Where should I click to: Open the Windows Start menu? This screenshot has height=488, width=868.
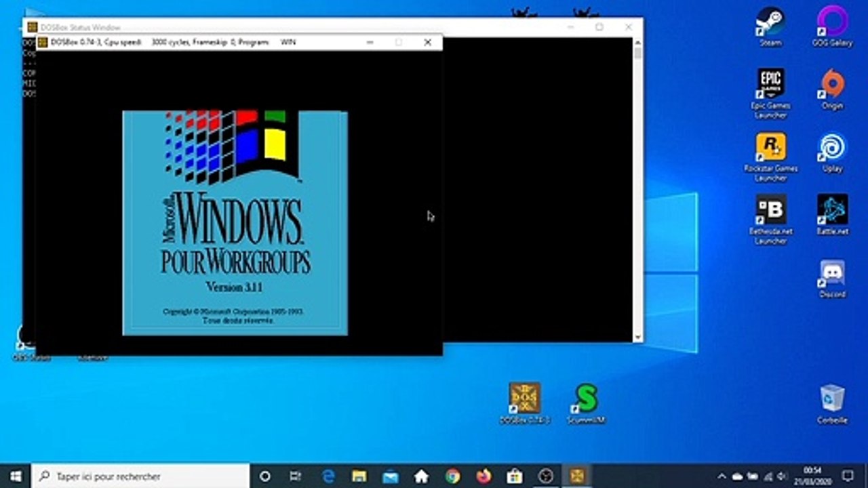16,476
